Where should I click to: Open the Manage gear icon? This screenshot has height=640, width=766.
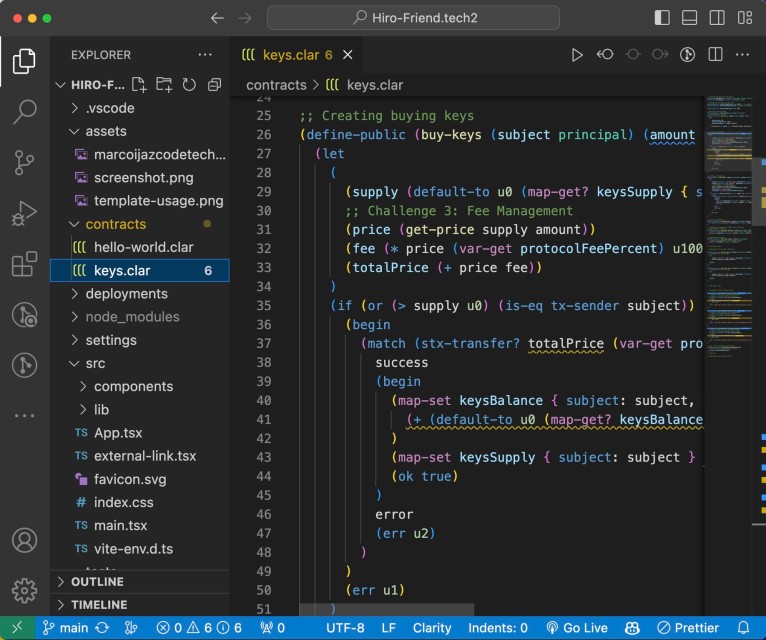click(24, 590)
